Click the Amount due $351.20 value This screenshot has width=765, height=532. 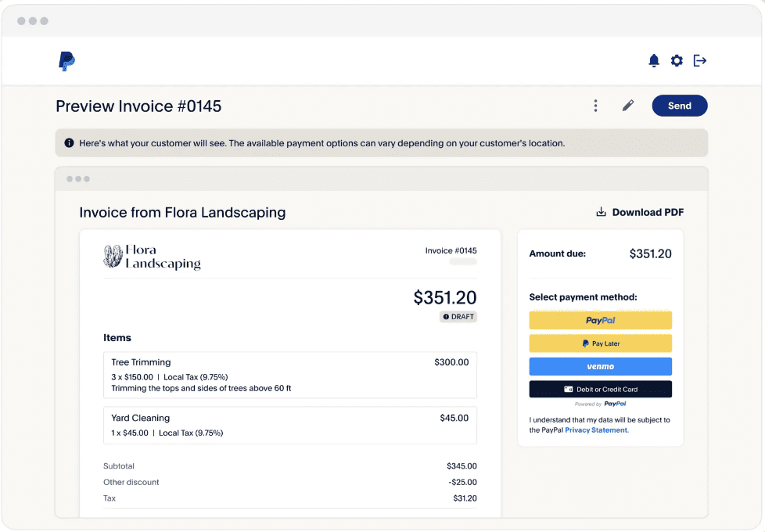tap(650, 253)
